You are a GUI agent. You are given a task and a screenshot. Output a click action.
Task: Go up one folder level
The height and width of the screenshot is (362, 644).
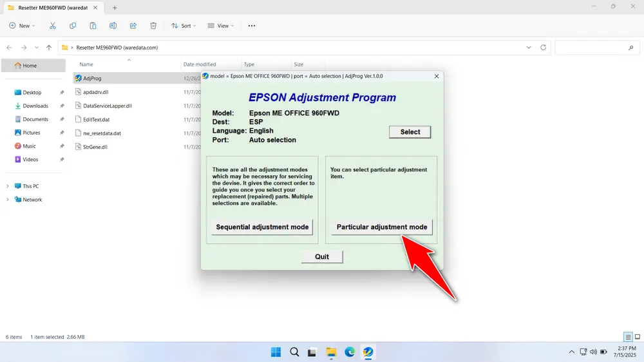point(49,48)
